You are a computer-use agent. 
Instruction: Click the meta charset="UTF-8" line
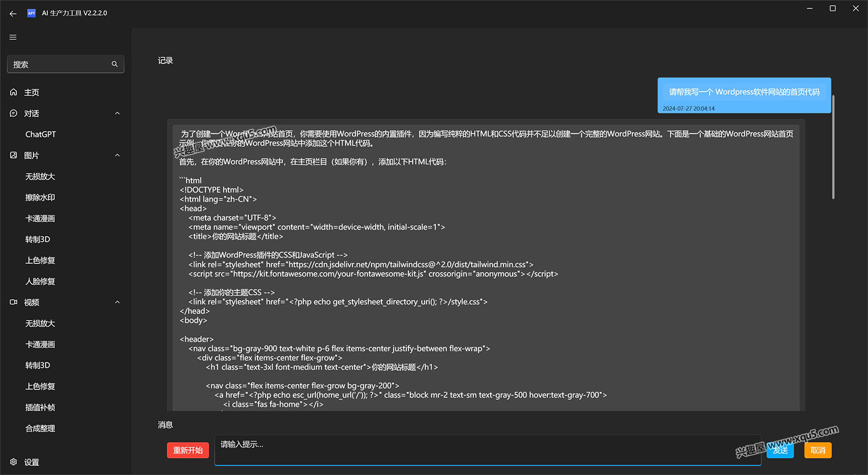pos(233,218)
